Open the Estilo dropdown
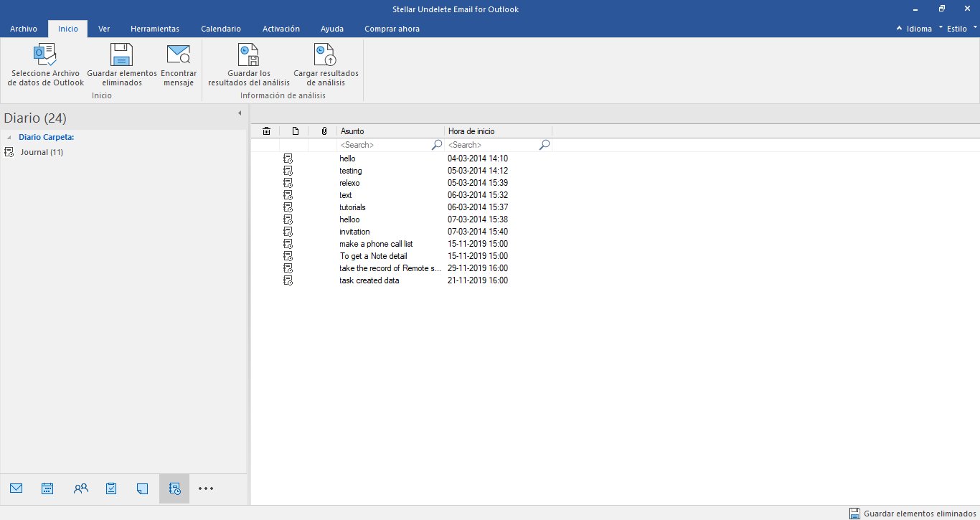 click(958, 29)
